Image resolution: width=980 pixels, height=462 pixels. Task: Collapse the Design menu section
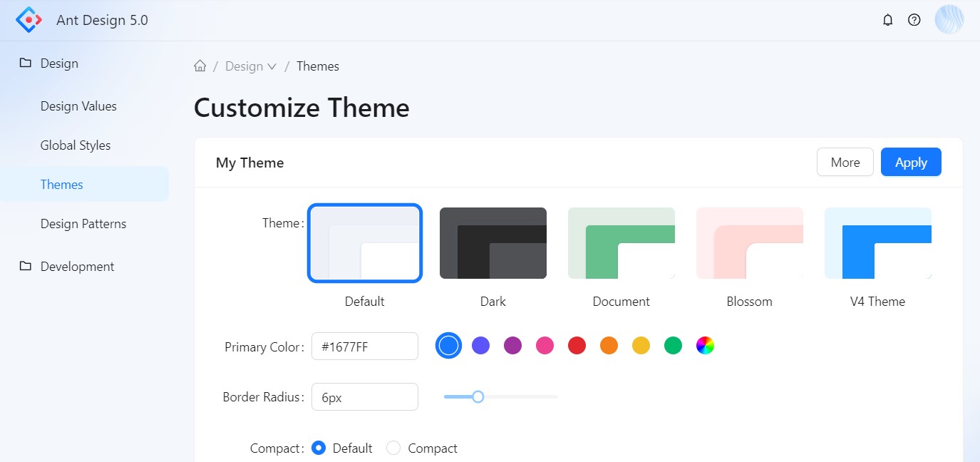[59, 63]
